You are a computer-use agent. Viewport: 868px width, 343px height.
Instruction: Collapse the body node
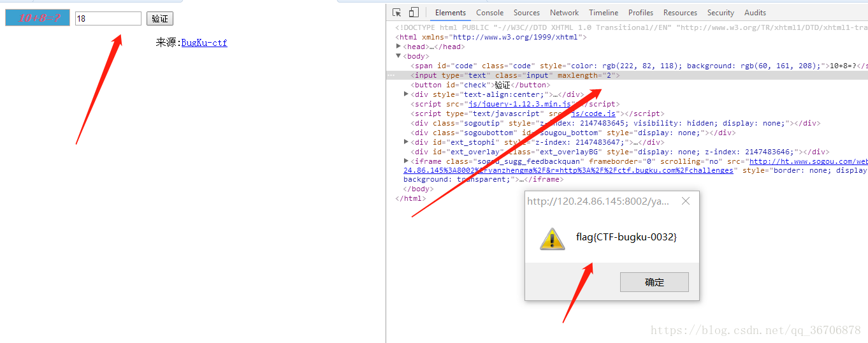[x=399, y=56]
